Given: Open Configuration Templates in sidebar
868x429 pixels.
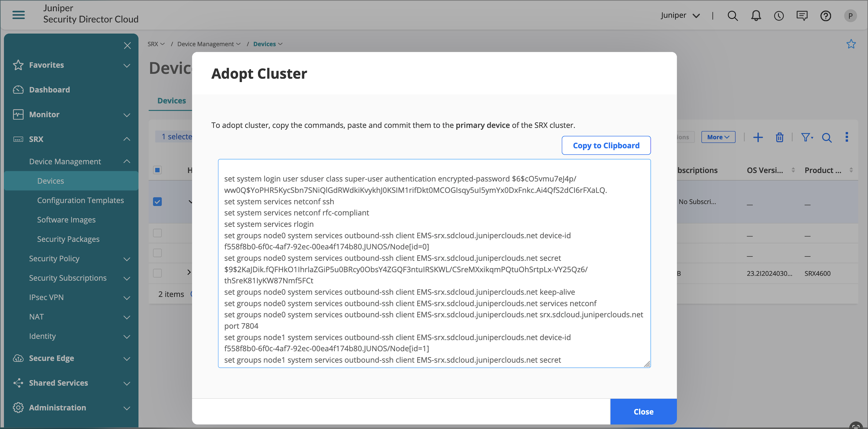Looking at the screenshot, I should tap(80, 200).
